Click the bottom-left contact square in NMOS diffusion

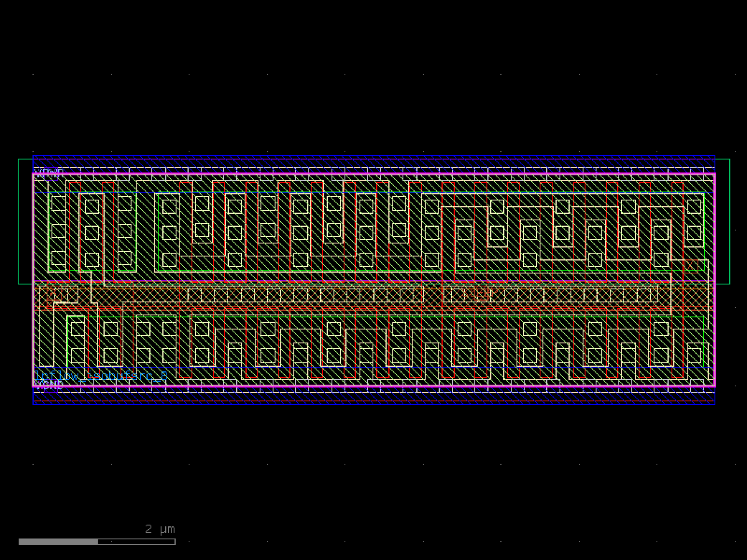(78, 355)
